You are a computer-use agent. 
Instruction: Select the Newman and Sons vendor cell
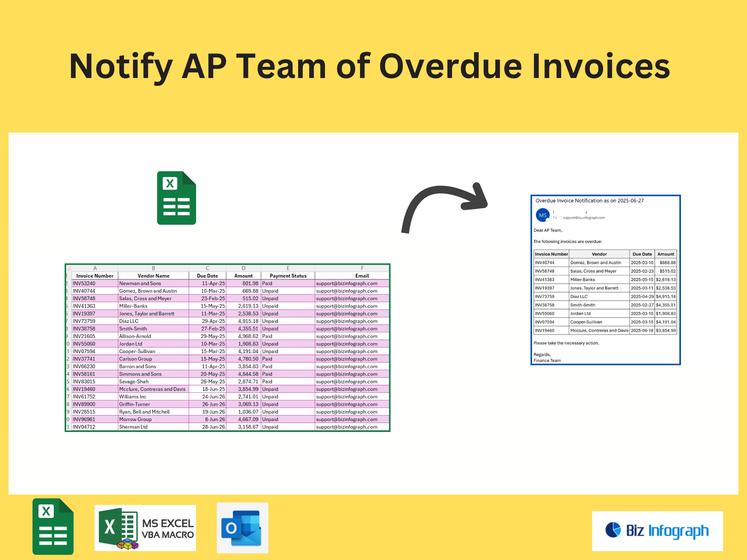tap(153, 283)
